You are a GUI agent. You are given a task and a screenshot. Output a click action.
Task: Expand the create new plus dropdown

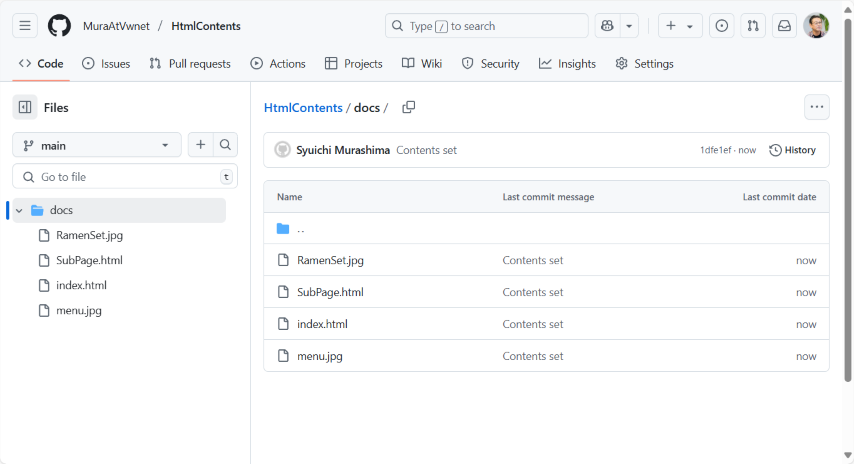click(680, 26)
